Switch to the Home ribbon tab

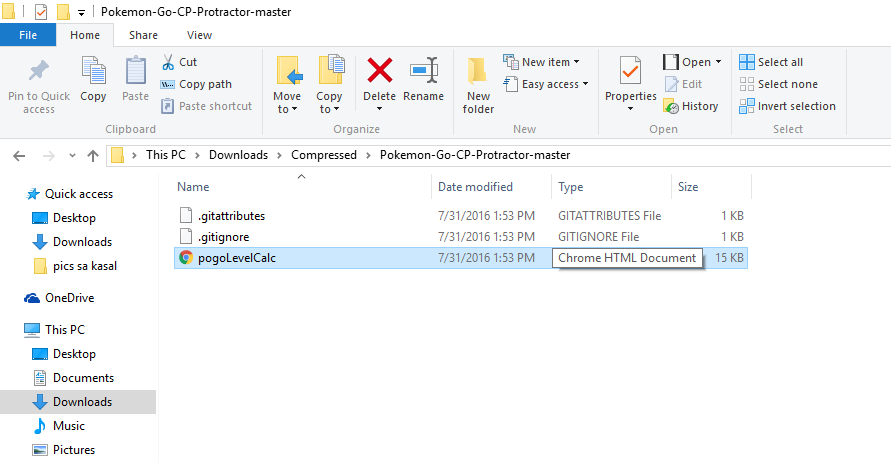click(85, 35)
